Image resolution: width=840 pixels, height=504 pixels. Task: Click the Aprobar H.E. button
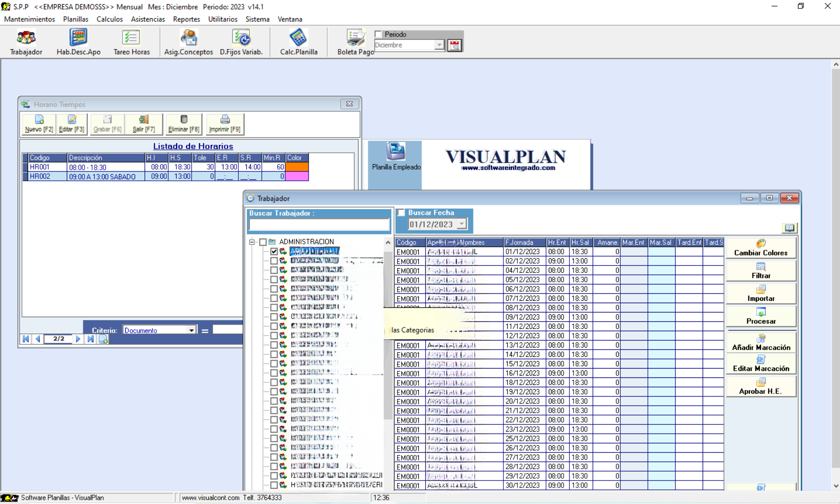(x=761, y=386)
